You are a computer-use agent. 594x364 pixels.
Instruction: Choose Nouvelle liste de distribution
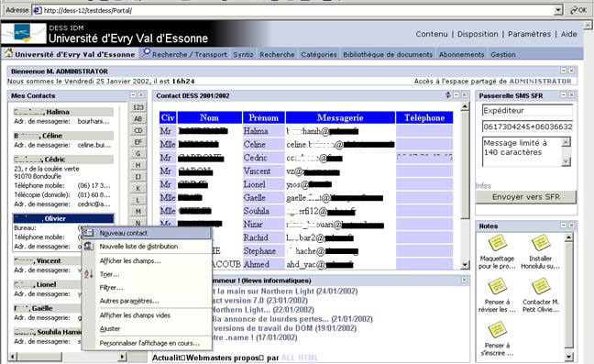click(x=147, y=247)
